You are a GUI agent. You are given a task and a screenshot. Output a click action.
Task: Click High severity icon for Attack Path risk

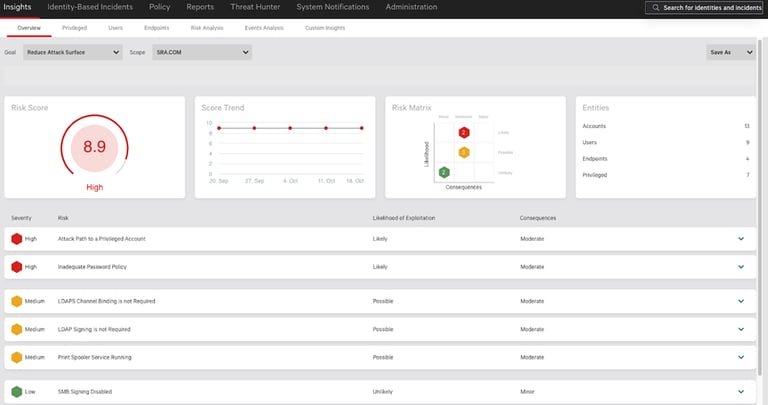pyautogui.click(x=16, y=239)
